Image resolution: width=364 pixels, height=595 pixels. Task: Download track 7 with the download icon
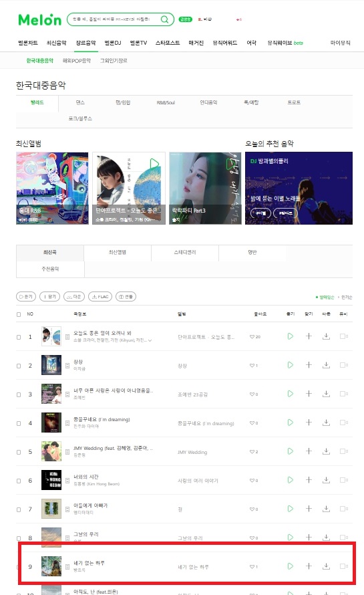click(326, 509)
